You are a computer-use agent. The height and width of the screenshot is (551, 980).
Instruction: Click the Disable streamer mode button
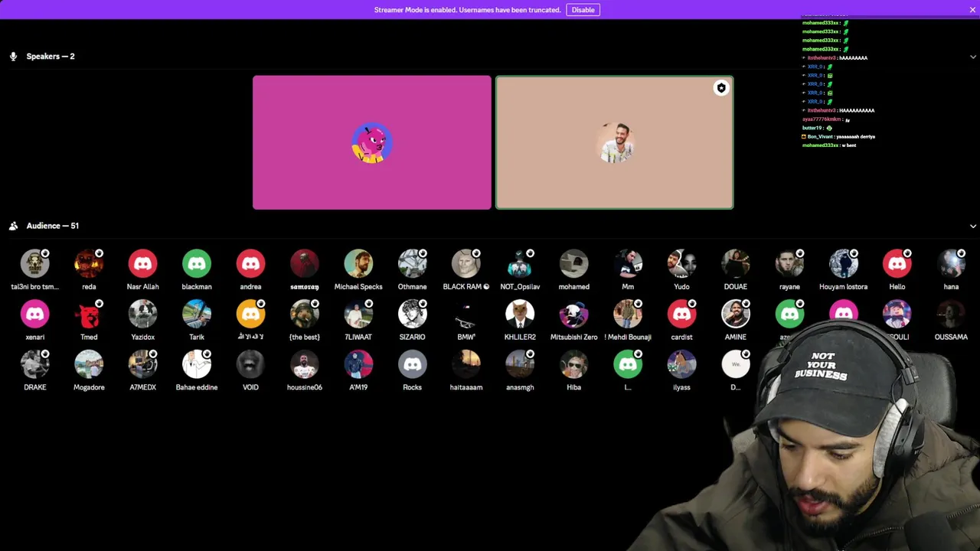[x=583, y=10]
